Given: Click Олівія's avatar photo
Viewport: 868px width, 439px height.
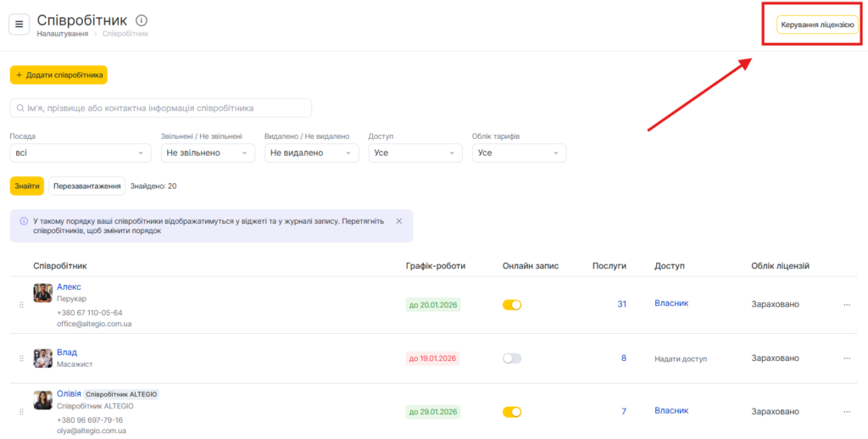Looking at the screenshot, I should tap(42, 400).
